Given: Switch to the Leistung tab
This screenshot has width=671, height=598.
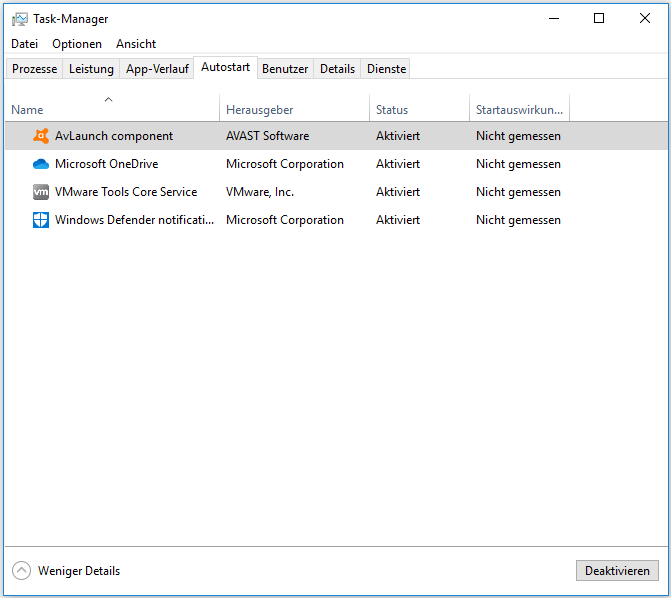Looking at the screenshot, I should (x=91, y=69).
